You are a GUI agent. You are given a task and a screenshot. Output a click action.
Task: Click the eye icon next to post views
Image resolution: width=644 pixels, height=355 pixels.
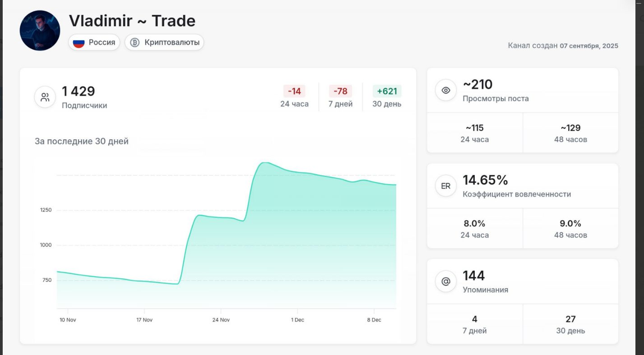pos(445,90)
